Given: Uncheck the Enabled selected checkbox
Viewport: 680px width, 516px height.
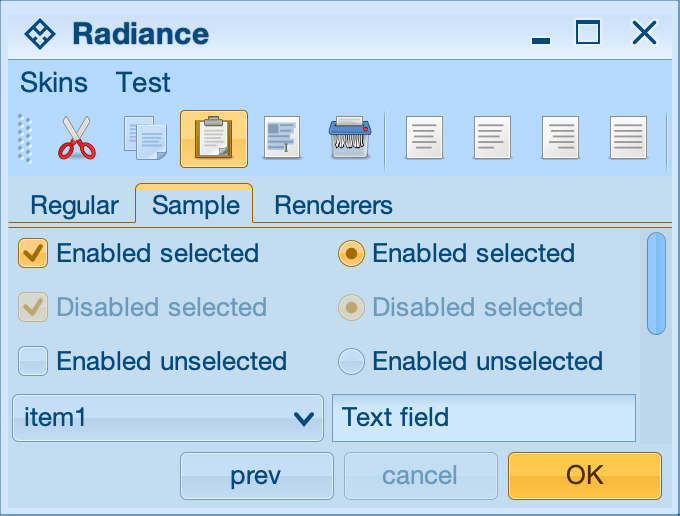Looking at the screenshot, I should 33,254.
